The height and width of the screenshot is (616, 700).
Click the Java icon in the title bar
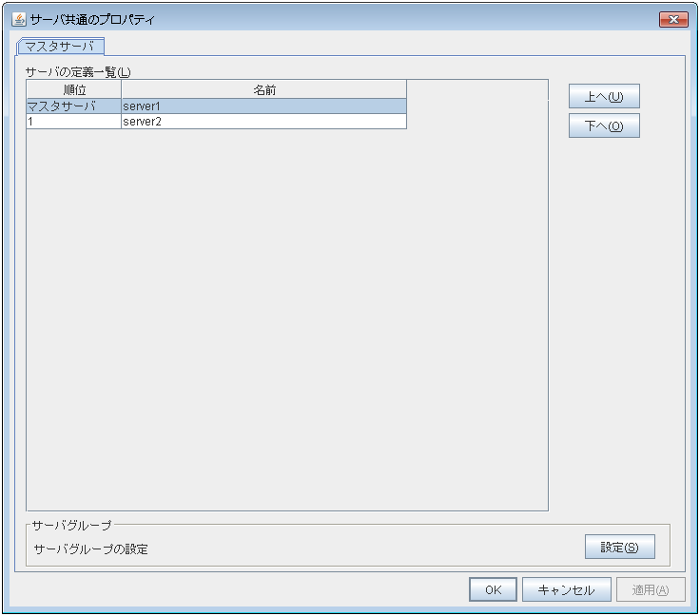pos(18,19)
